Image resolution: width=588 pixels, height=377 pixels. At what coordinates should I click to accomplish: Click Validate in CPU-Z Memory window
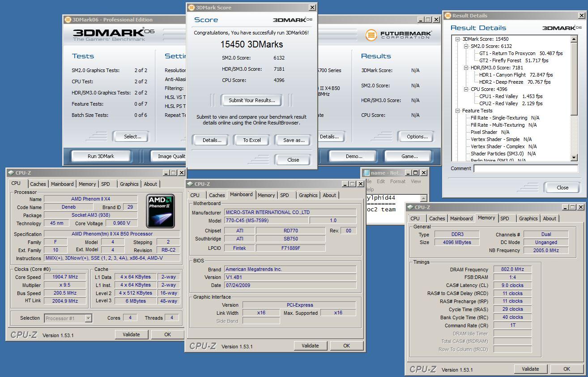click(530, 369)
